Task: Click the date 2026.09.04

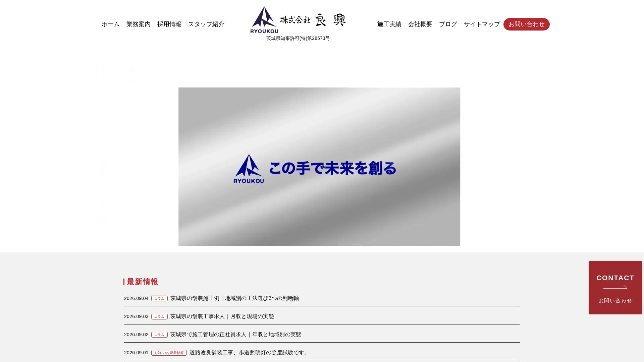Action: pyautogui.click(x=136, y=298)
